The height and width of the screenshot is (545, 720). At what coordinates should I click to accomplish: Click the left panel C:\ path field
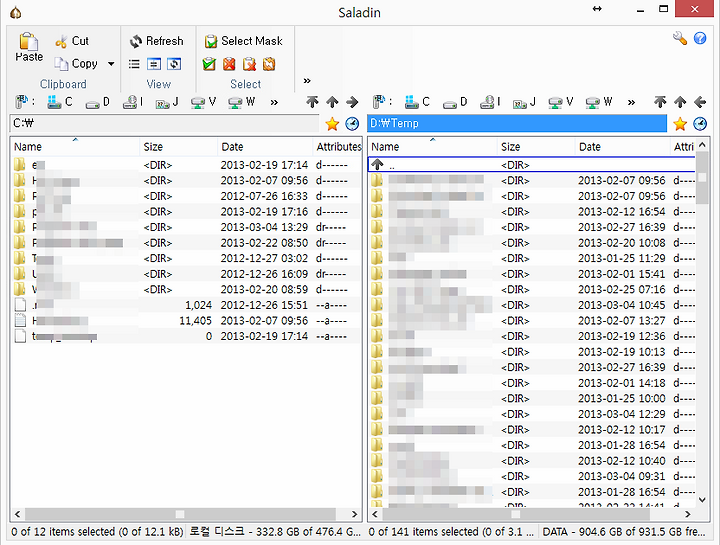point(164,123)
